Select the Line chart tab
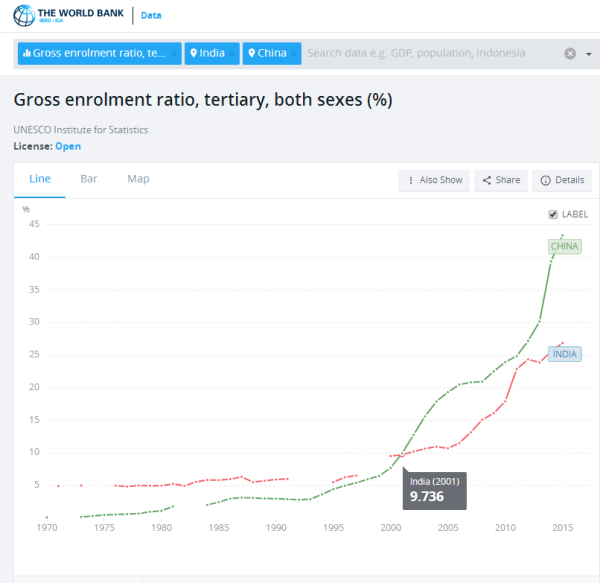 [40, 179]
